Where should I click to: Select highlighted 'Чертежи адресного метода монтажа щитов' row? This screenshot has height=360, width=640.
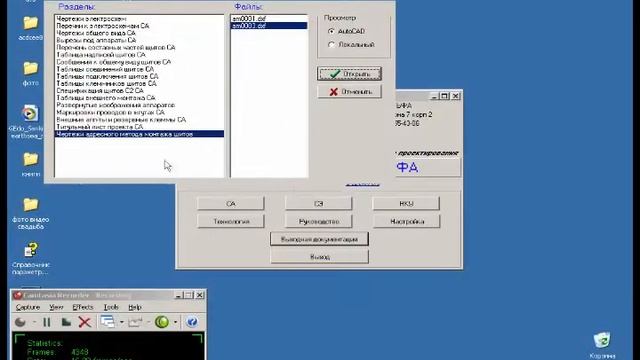coord(139,134)
